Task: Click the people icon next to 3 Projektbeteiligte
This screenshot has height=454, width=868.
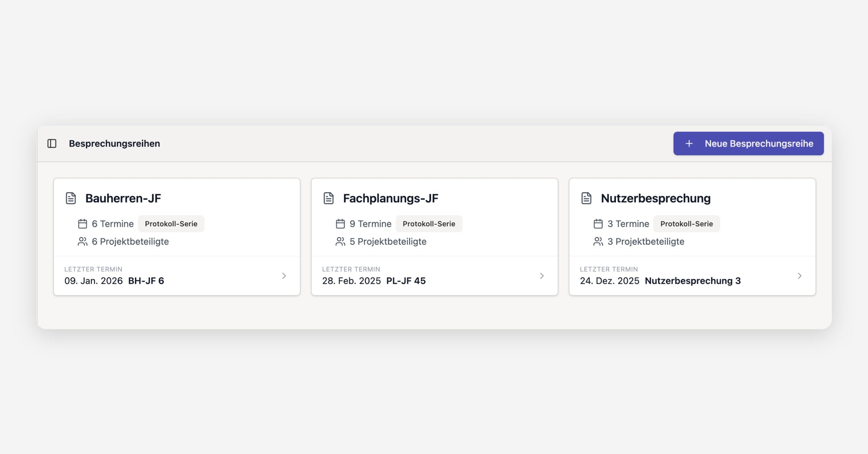Action: (x=598, y=241)
